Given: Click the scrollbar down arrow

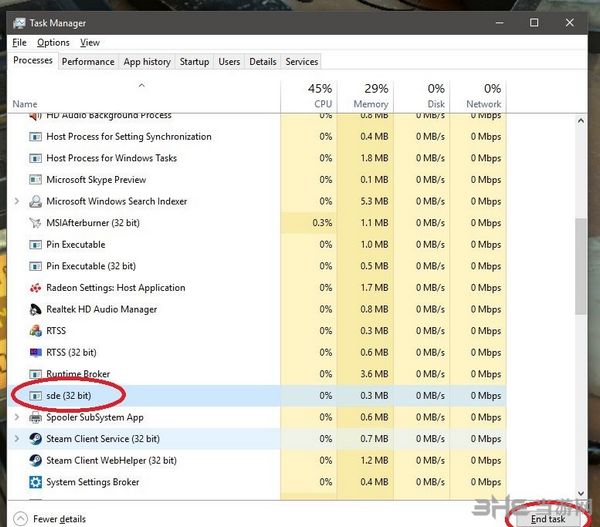Looking at the screenshot, I should pos(581,493).
